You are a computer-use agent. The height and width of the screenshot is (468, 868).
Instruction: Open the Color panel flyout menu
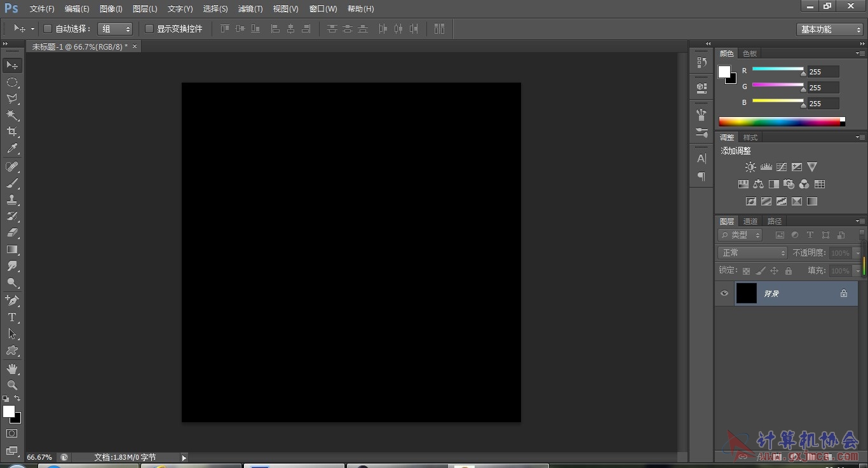click(x=860, y=53)
